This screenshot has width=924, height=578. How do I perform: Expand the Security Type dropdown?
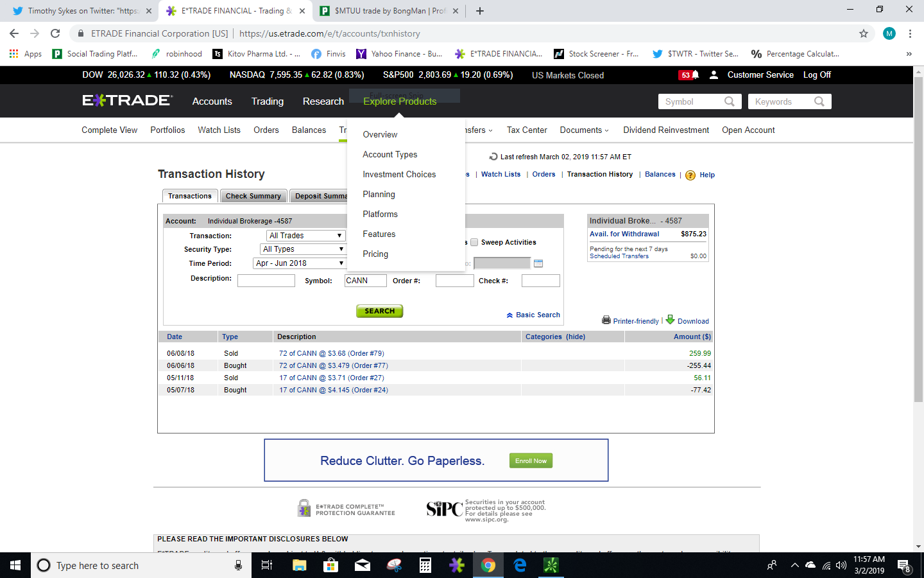point(303,249)
